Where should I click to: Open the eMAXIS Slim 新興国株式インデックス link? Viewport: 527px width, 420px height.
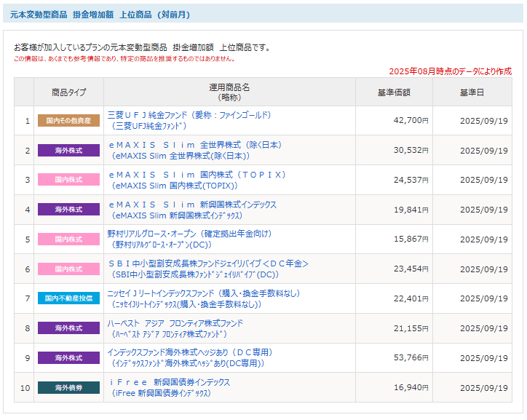192,205
